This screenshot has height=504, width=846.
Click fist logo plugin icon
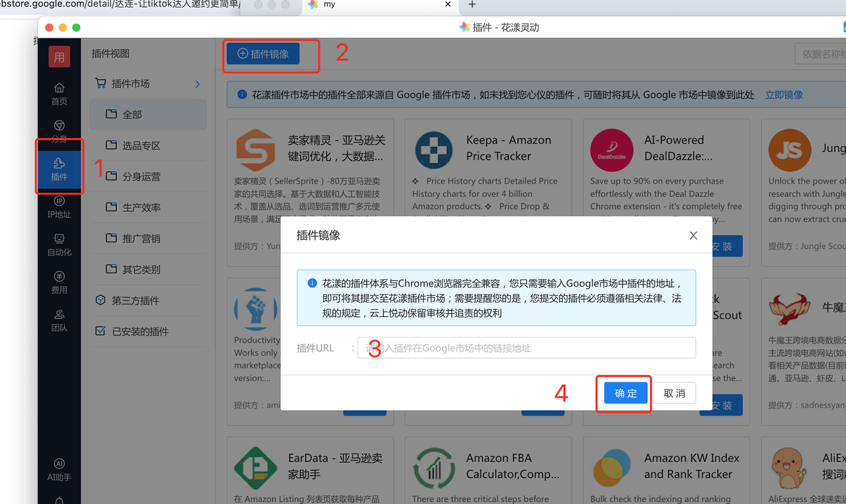tap(255, 309)
